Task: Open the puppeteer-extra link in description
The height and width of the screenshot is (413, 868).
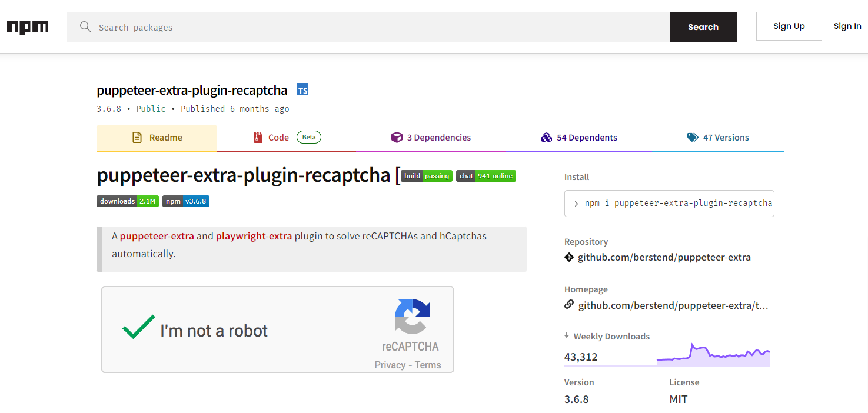Action: point(157,236)
